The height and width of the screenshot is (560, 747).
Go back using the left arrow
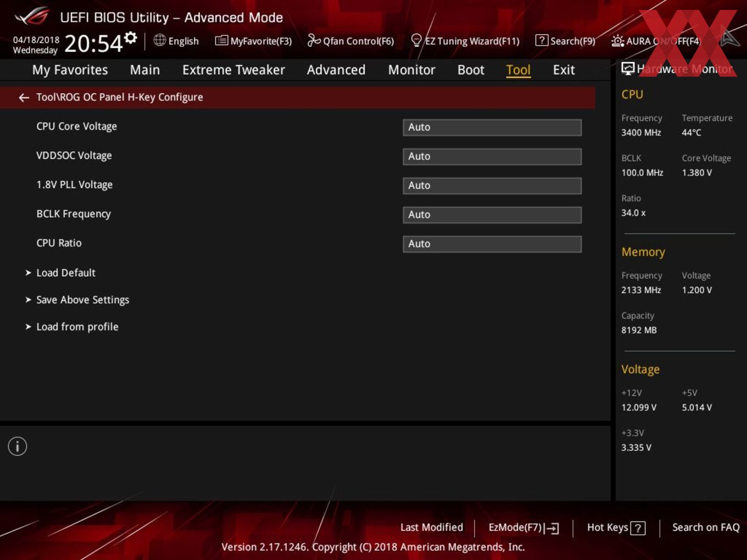(x=24, y=97)
